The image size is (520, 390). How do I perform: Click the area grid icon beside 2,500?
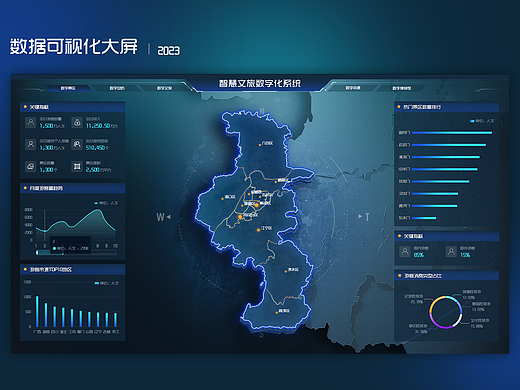(x=77, y=166)
